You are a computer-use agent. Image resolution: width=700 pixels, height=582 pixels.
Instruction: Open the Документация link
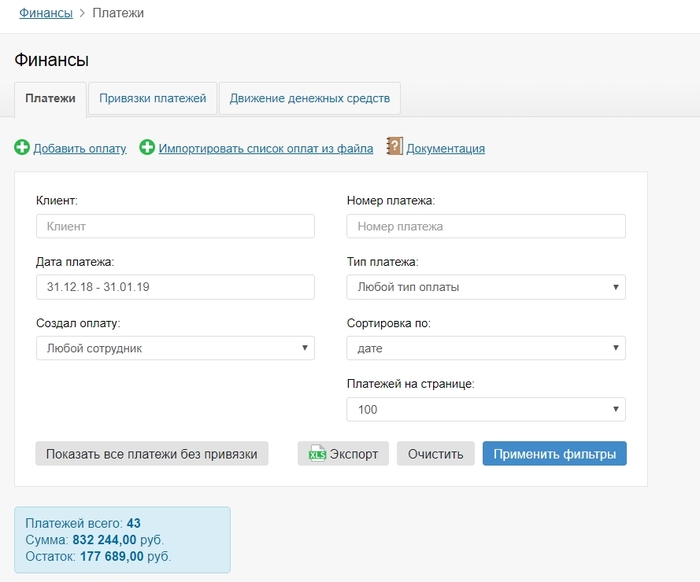coord(445,148)
